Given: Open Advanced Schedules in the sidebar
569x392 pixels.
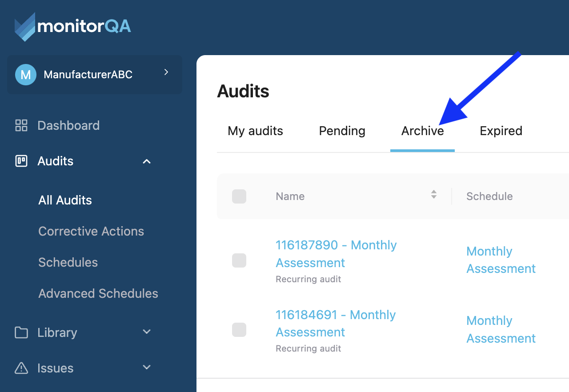Looking at the screenshot, I should click(98, 293).
